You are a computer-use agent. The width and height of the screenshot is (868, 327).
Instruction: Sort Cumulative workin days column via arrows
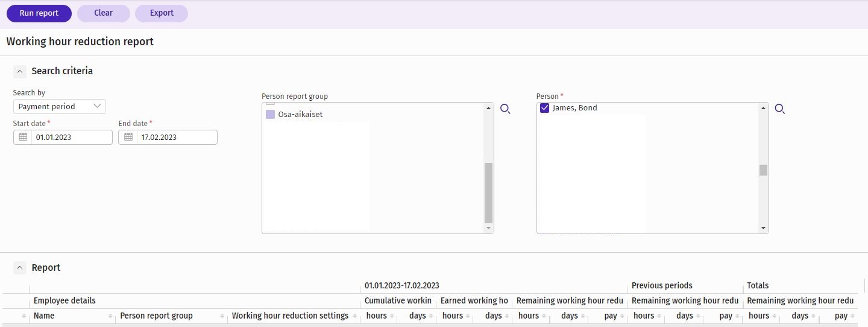pyautogui.click(x=432, y=316)
